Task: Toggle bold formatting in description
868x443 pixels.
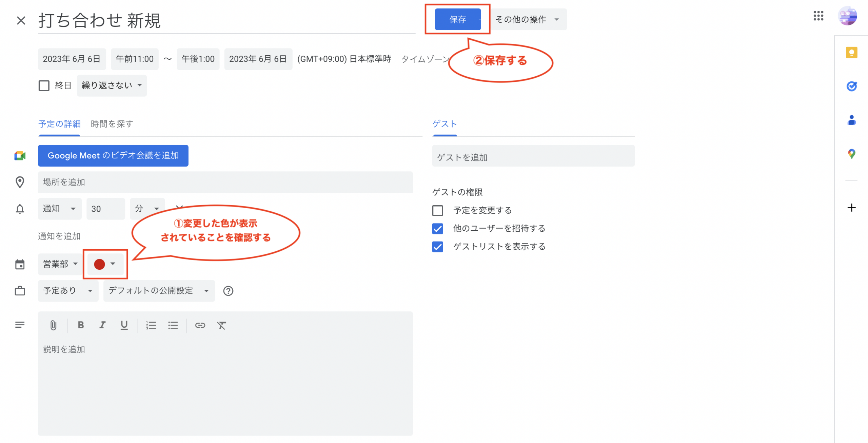Action: tap(81, 325)
